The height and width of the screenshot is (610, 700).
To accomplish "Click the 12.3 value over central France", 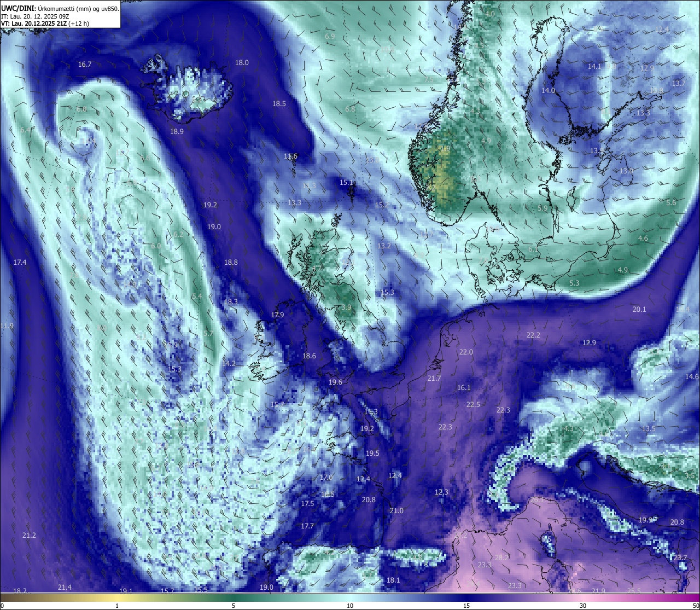I will (441, 492).
